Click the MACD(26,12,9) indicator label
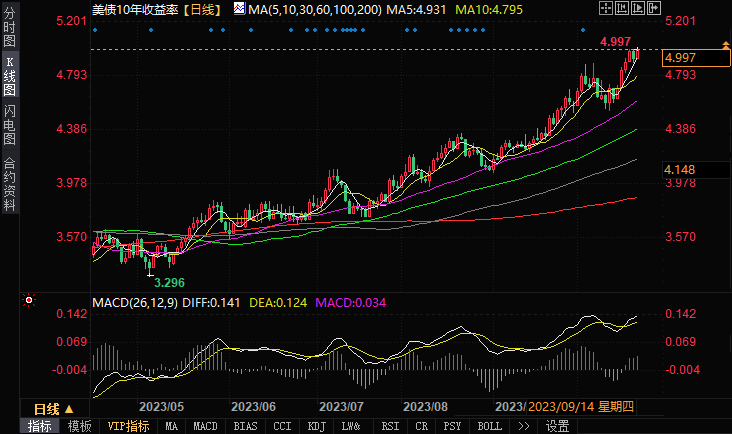The height and width of the screenshot is (434, 732). 133,302
